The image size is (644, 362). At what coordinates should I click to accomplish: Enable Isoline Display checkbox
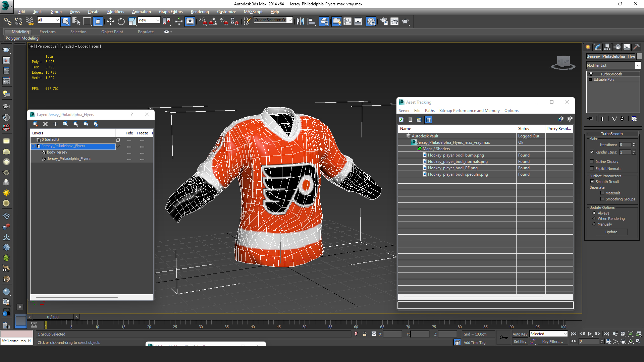(x=592, y=162)
